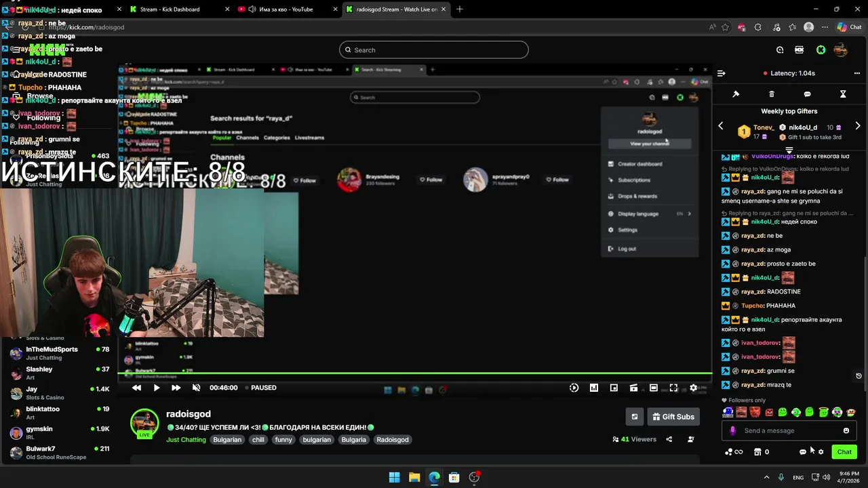Show previous weekly top gifters

click(721, 126)
